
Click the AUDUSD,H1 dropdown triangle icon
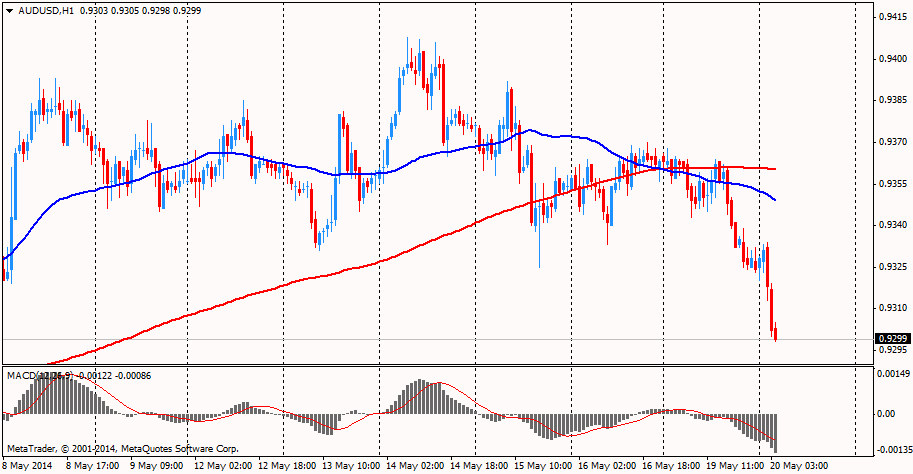click(x=10, y=10)
